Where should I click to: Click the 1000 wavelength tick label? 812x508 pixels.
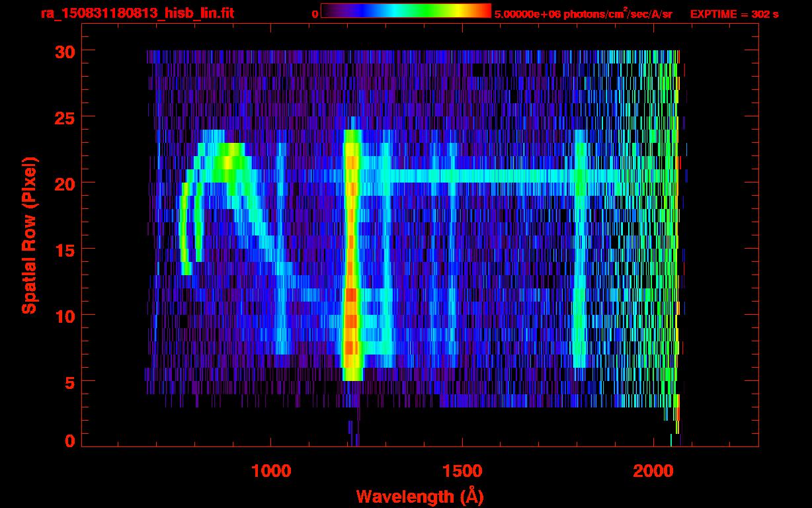pos(271,471)
